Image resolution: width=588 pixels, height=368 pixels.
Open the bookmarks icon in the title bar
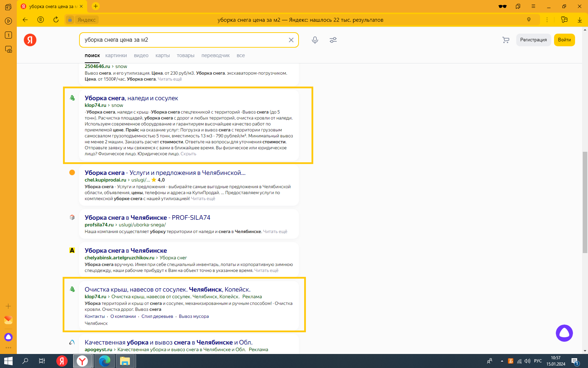pos(518,6)
